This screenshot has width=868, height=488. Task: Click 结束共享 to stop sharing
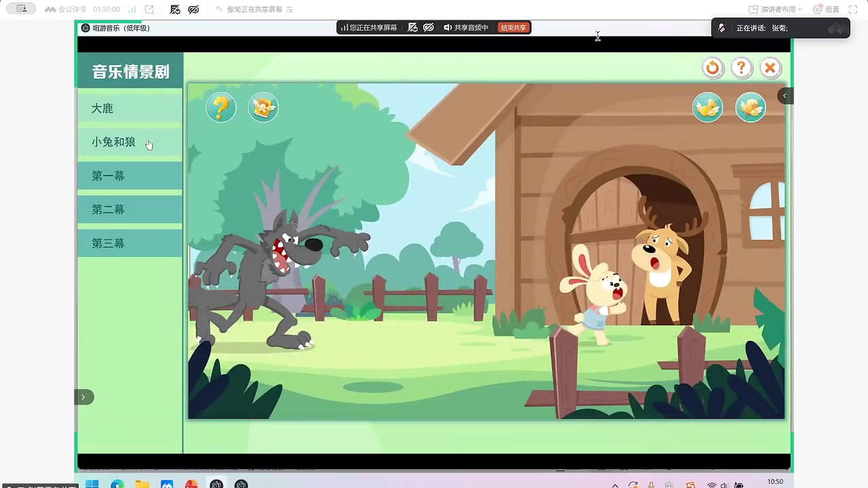(513, 28)
